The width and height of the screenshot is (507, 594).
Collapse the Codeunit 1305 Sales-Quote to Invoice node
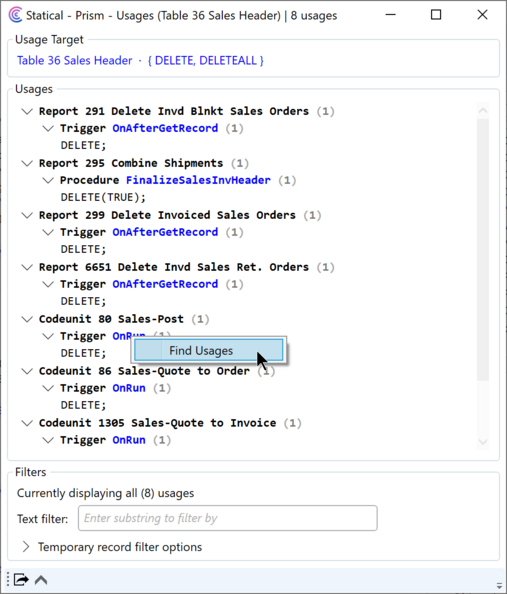[x=27, y=423]
